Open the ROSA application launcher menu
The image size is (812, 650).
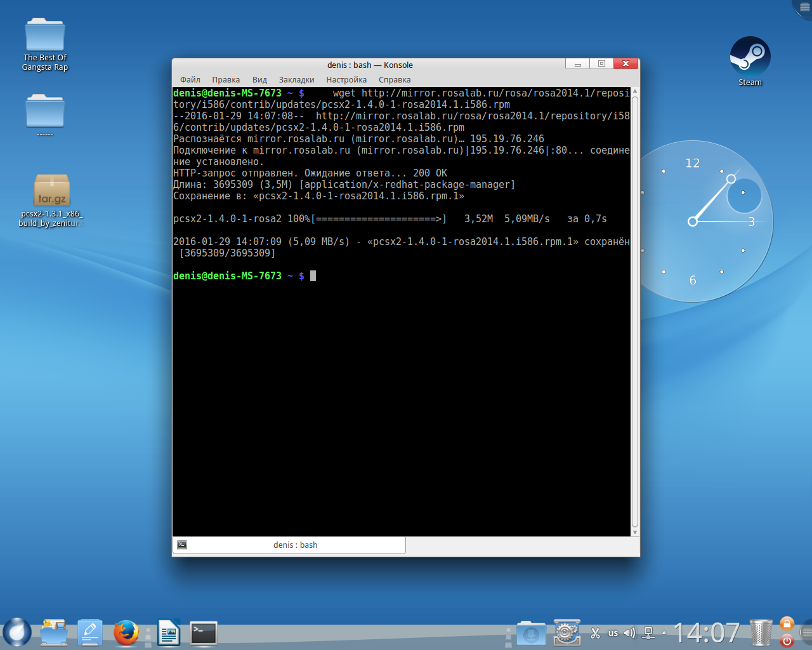[17, 633]
